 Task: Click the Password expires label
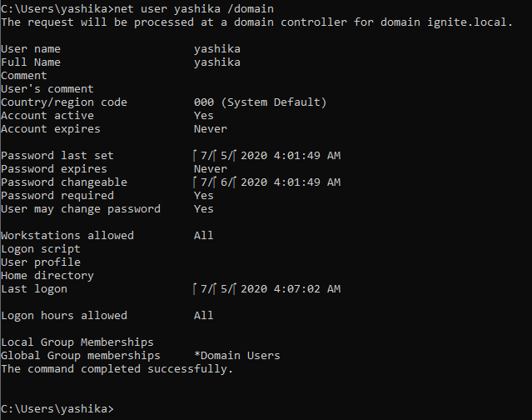click(54, 169)
